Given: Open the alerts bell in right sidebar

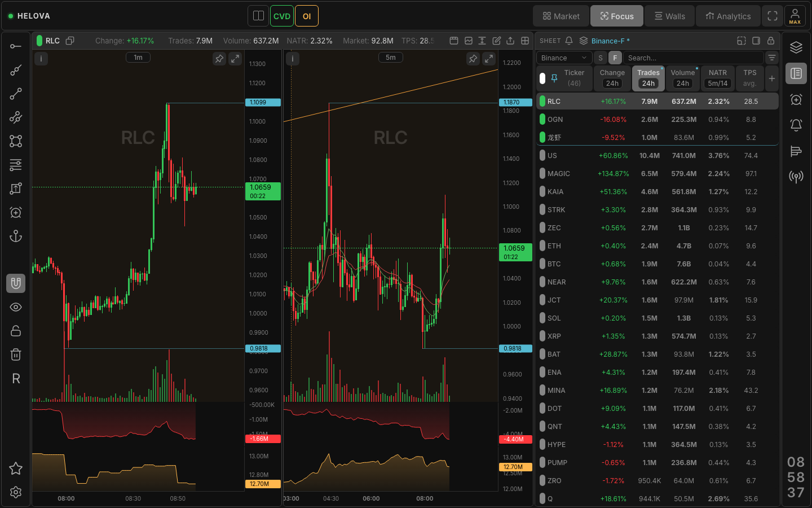Looking at the screenshot, I should coord(796,125).
